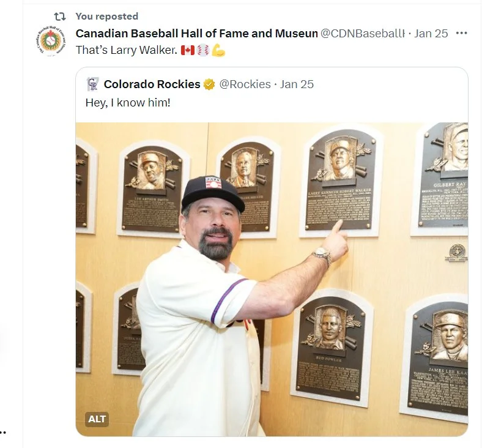The image size is (493, 448).
Task: Open the three-dot more options menu
Action: (461, 33)
